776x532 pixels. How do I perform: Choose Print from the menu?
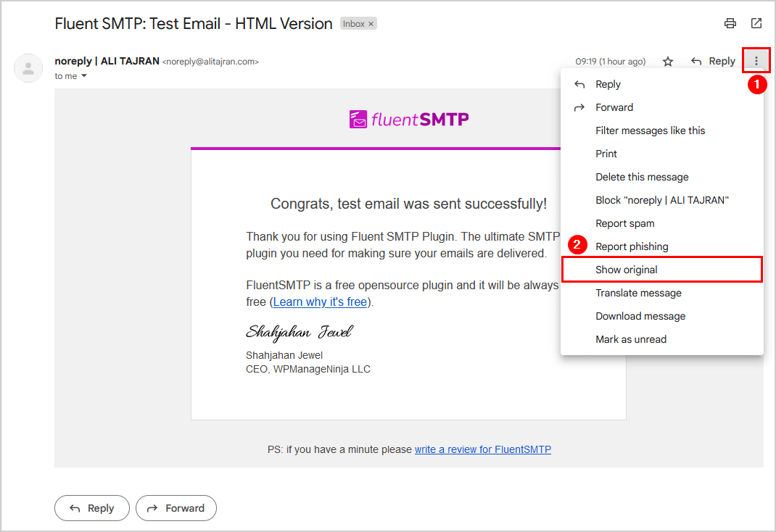click(x=661, y=154)
